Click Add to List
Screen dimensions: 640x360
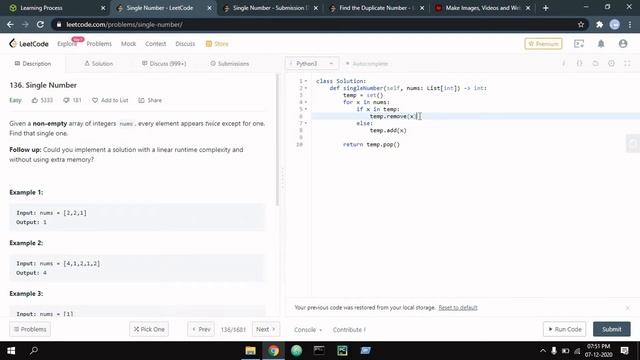tap(110, 100)
